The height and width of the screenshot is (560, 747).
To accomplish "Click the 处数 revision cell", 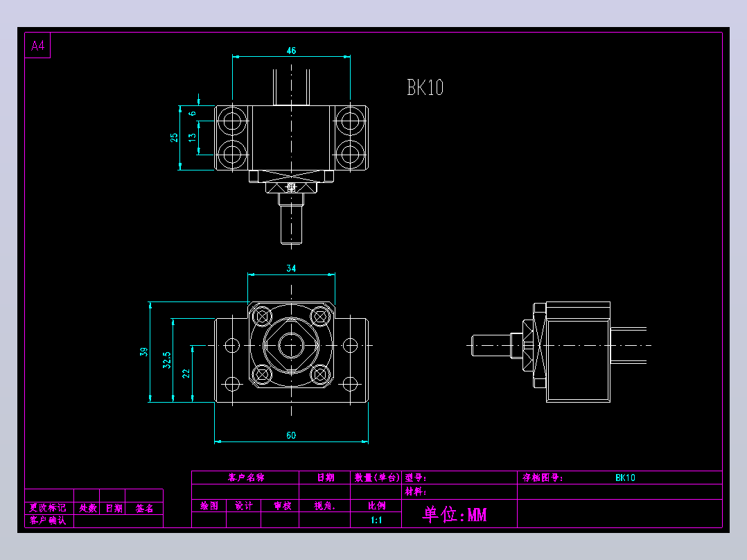I will [x=88, y=508].
